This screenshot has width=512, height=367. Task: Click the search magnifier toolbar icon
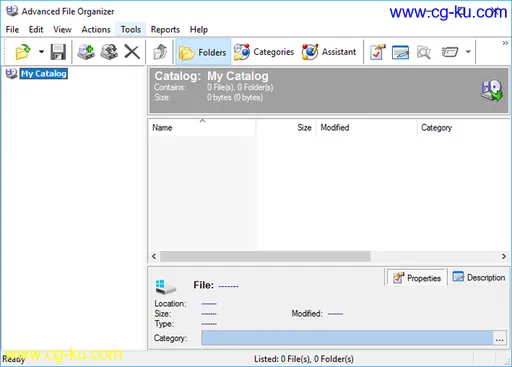[424, 52]
